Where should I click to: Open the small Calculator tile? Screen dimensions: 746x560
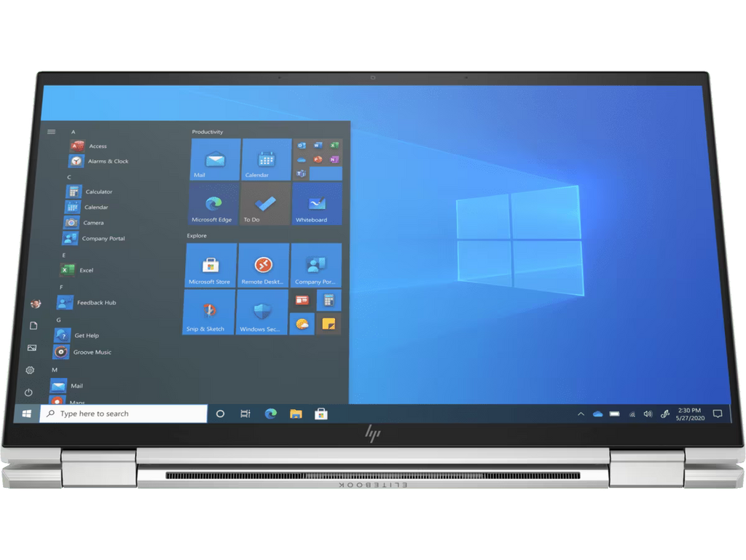(329, 301)
